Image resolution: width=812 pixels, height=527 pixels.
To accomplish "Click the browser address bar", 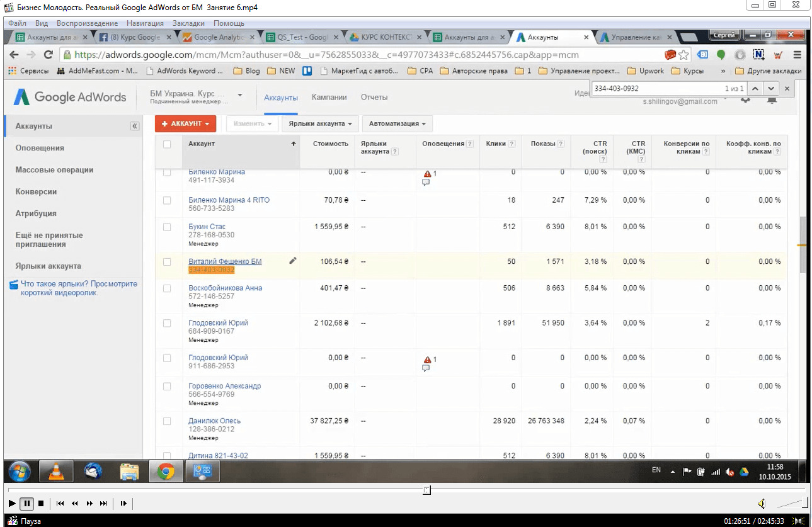I will tap(362, 55).
